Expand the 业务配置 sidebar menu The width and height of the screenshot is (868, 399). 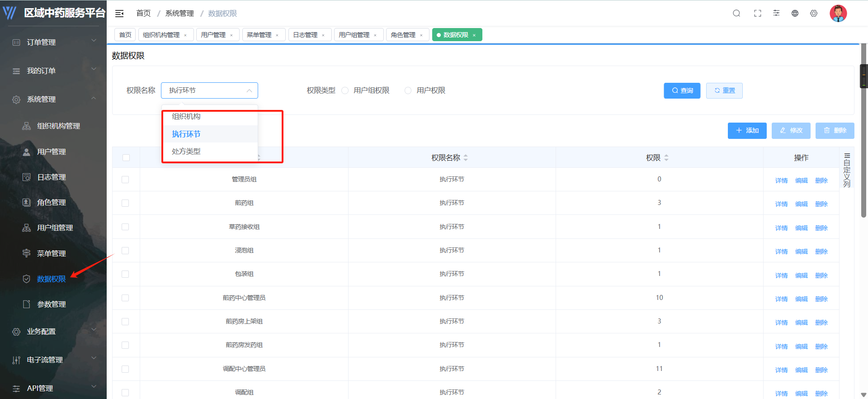(94, 330)
